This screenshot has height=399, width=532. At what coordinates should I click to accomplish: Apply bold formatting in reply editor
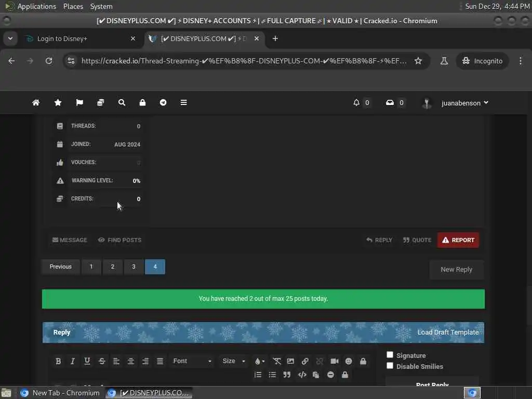click(58, 361)
